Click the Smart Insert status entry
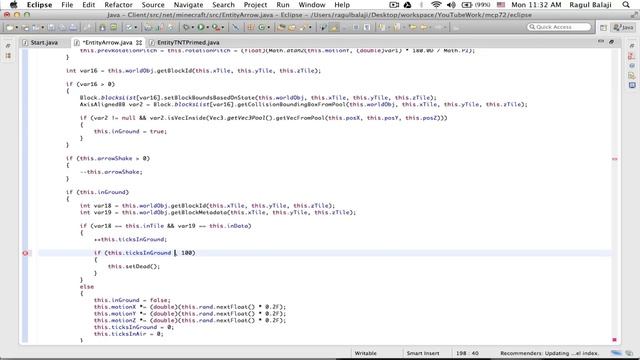The width and height of the screenshot is (640, 360). [x=422, y=353]
